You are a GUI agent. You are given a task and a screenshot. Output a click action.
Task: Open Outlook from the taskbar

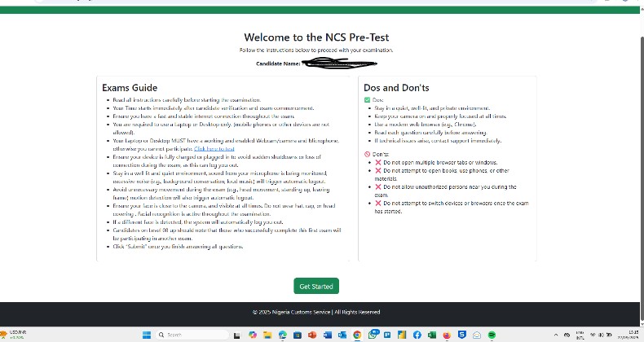coord(342,335)
